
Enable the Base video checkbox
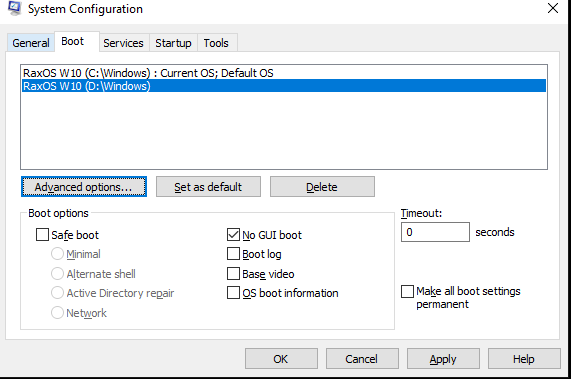233,273
